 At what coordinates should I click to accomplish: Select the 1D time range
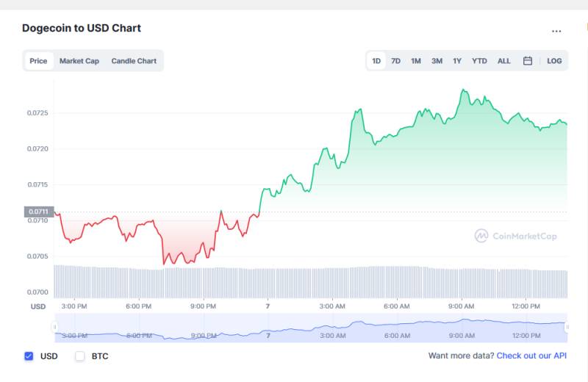[x=376, y=61]
